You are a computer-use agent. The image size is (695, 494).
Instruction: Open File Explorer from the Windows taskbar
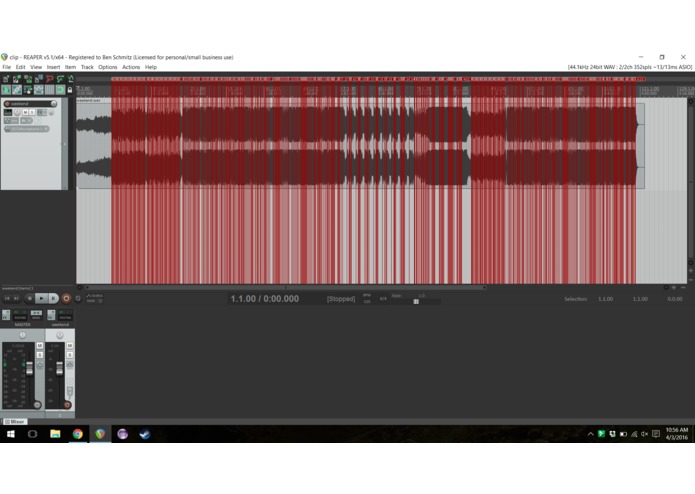point(55,434)
